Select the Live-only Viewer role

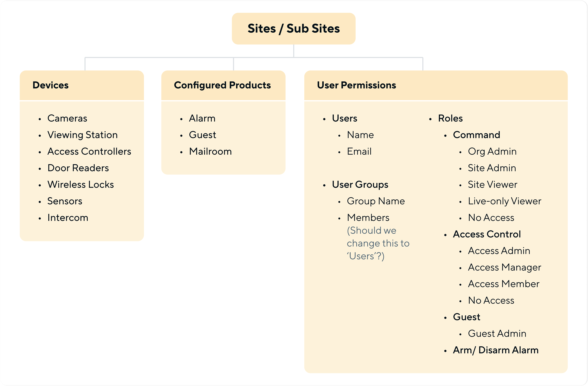(x=504, y=201)
